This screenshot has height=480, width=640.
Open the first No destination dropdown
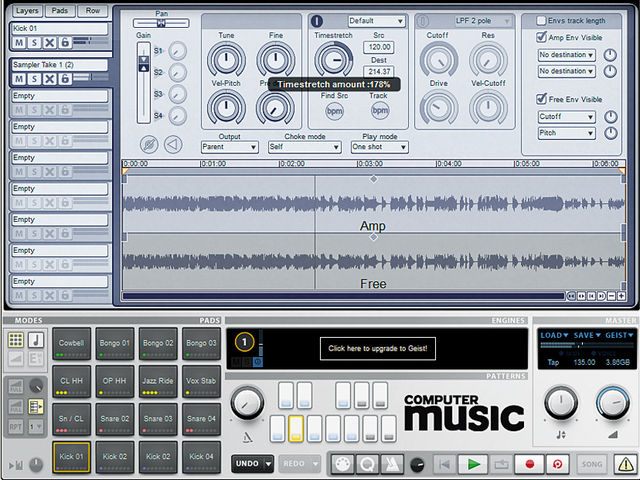click(566, 55)
